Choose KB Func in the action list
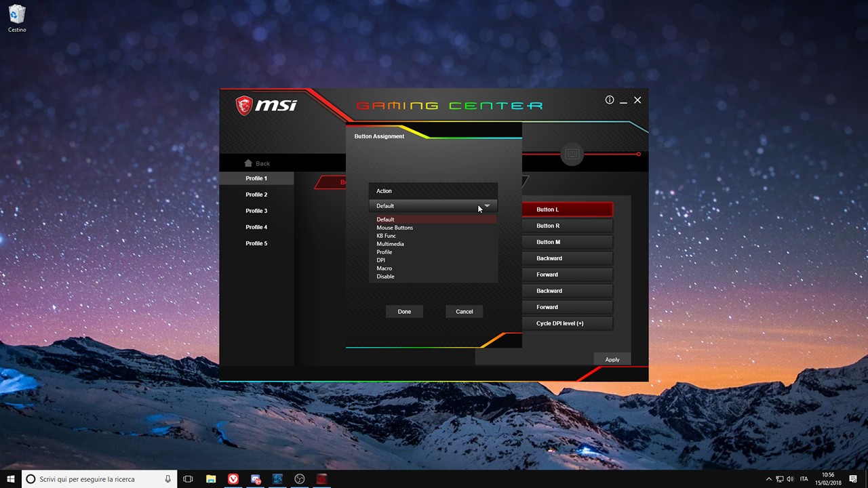The image size is (868, 488). pyautogui.click(x=433, y=236)
